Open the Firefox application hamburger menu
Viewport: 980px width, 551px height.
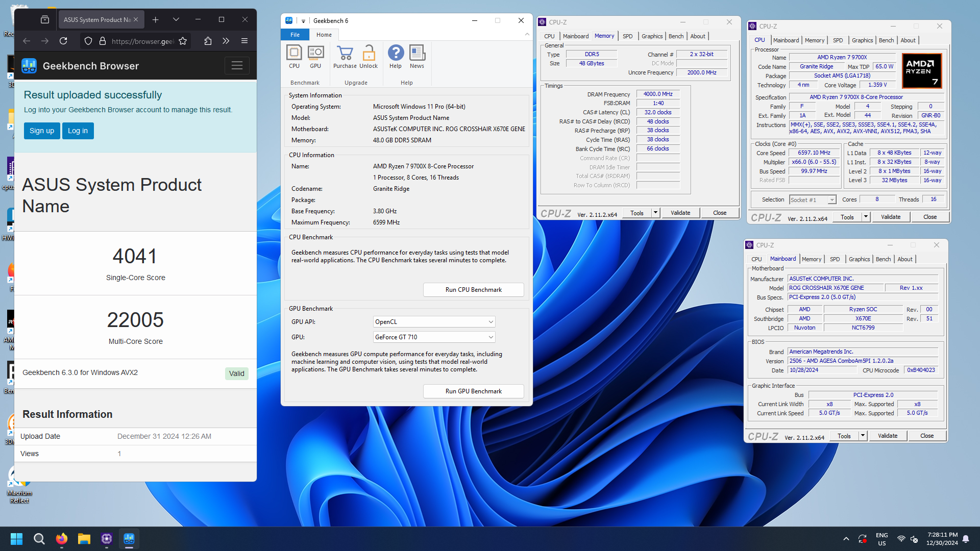(244, 41)
